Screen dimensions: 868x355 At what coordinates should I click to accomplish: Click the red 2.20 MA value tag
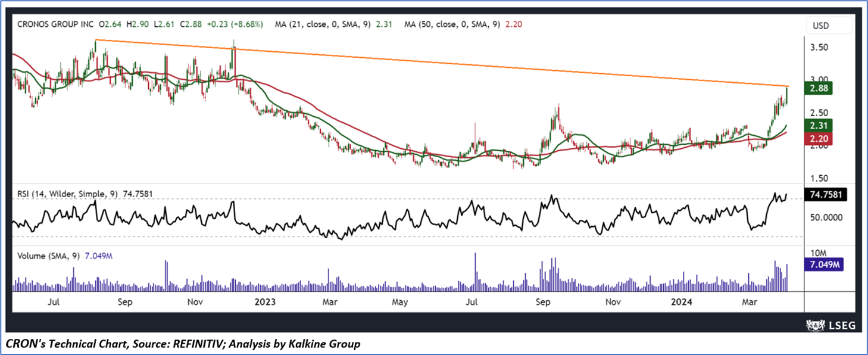(817, 139)
